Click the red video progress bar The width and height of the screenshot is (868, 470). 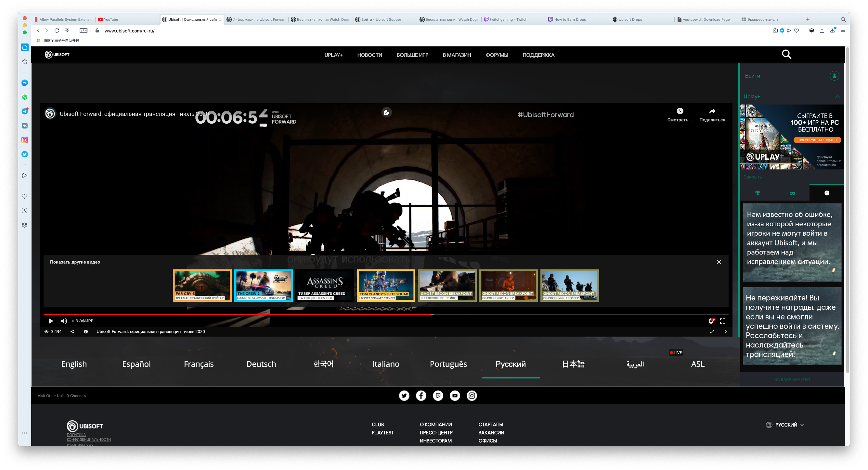pyautogui.click(x=236, y=315)
